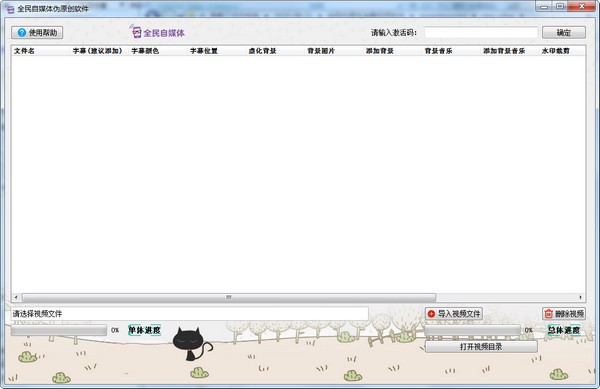This screenshot has height=389, width=600.
Task: Click the scrollbar right arrow
Action: point(580,297)
